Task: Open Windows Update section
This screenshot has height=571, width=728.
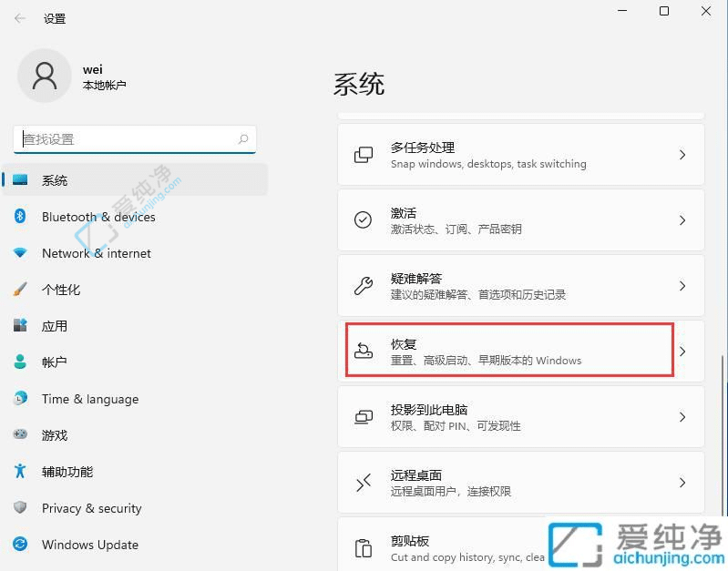Action: (135, 544)
